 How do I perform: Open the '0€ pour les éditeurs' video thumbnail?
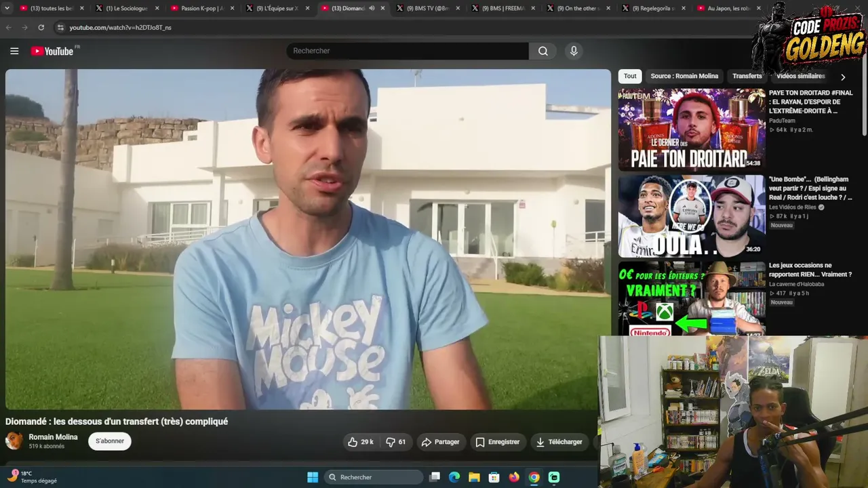(x=692, y=298)
